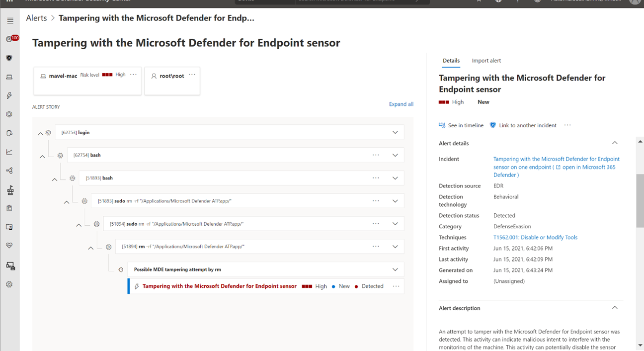644x351 pixels.
Task: Expand Possible MDE tampering attempt row chevron
Action: coord(395,269)
